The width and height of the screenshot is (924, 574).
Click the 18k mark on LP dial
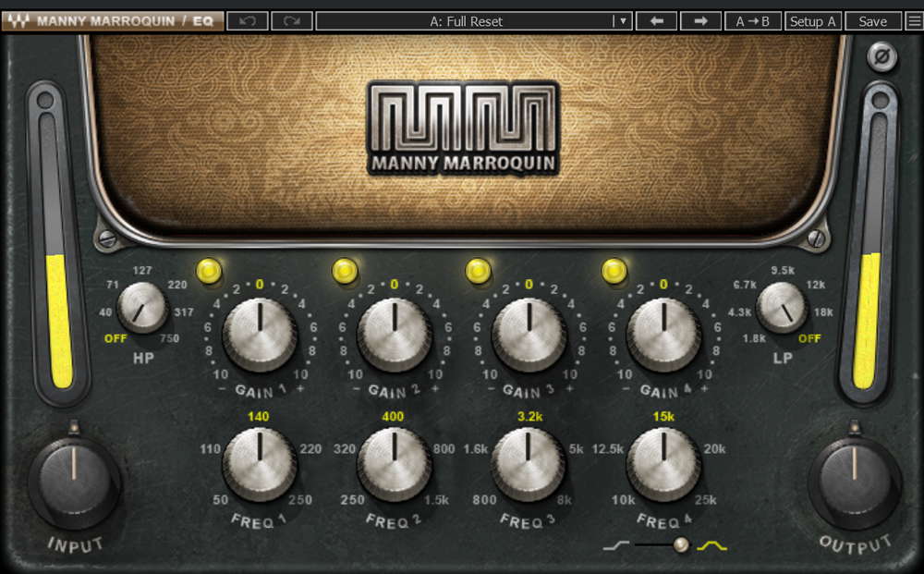click(823, 311)
